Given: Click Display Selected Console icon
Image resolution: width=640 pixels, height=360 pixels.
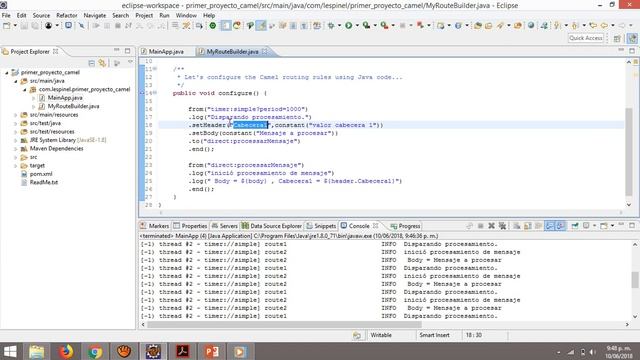Looking at the screenshot, I should (x=586, y=226).
